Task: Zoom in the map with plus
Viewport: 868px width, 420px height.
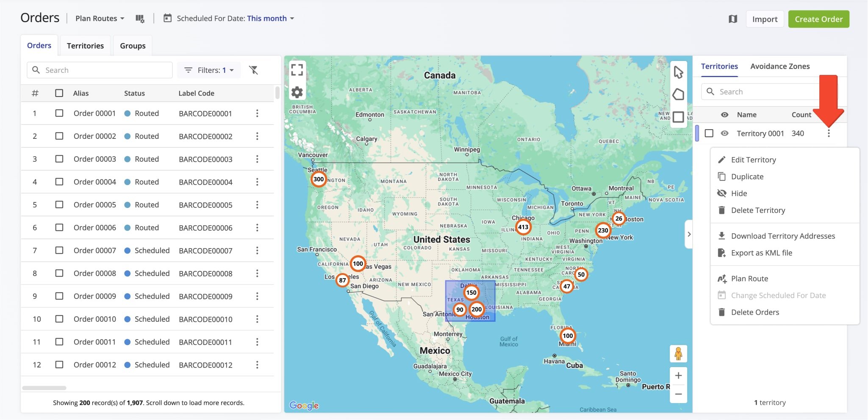Action: coord(678,376)
